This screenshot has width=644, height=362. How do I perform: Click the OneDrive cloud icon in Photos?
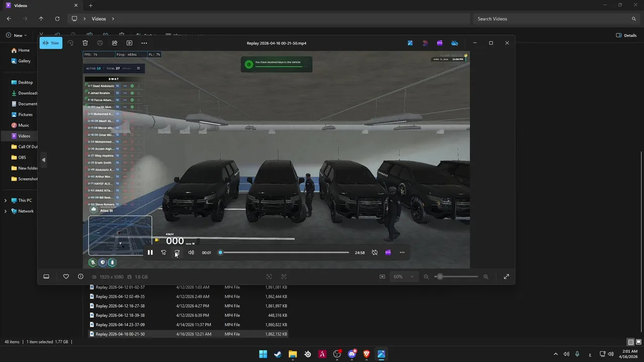tap(455, 43)
